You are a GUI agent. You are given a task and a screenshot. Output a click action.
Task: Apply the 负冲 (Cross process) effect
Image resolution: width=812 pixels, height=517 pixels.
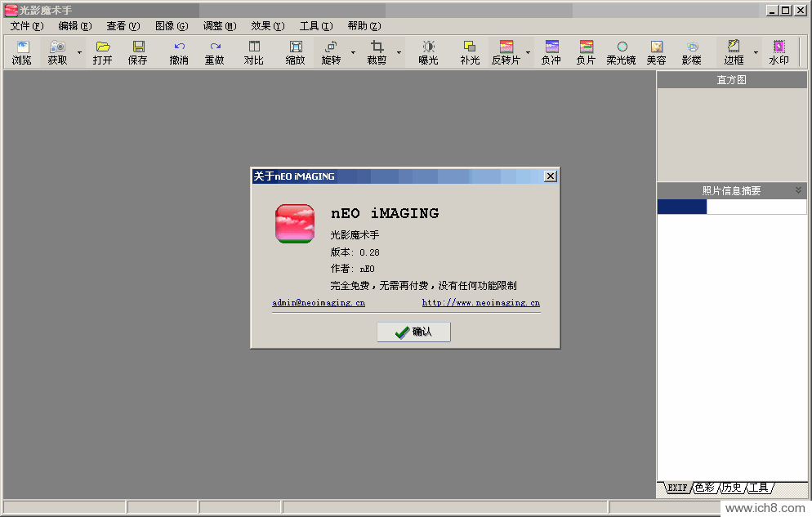point(551,53)
